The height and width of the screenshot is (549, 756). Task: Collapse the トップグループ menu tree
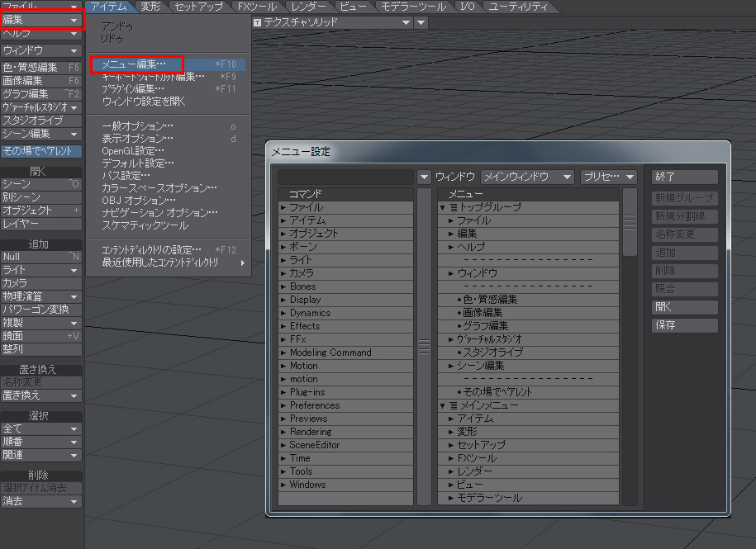pos(443,207)
